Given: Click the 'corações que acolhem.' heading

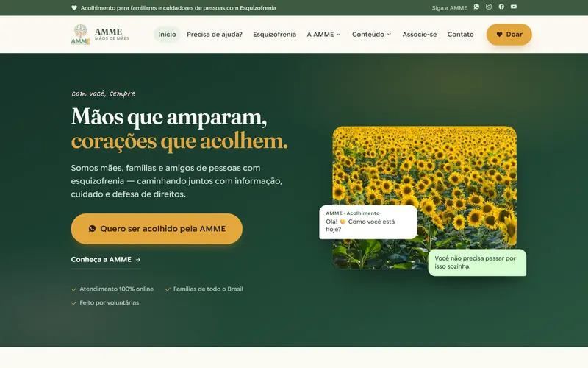Looking at the screenshot, I should click(179, 141).
